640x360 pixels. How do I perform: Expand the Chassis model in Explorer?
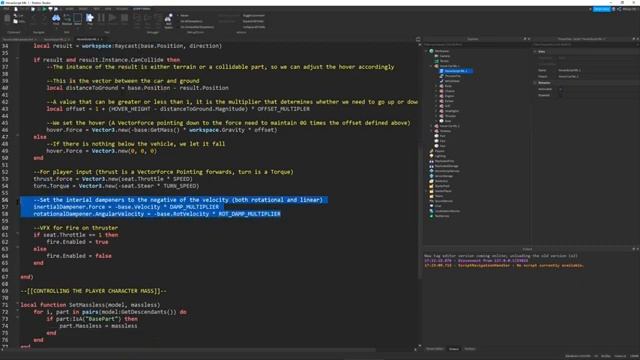[x=437, y=91]
